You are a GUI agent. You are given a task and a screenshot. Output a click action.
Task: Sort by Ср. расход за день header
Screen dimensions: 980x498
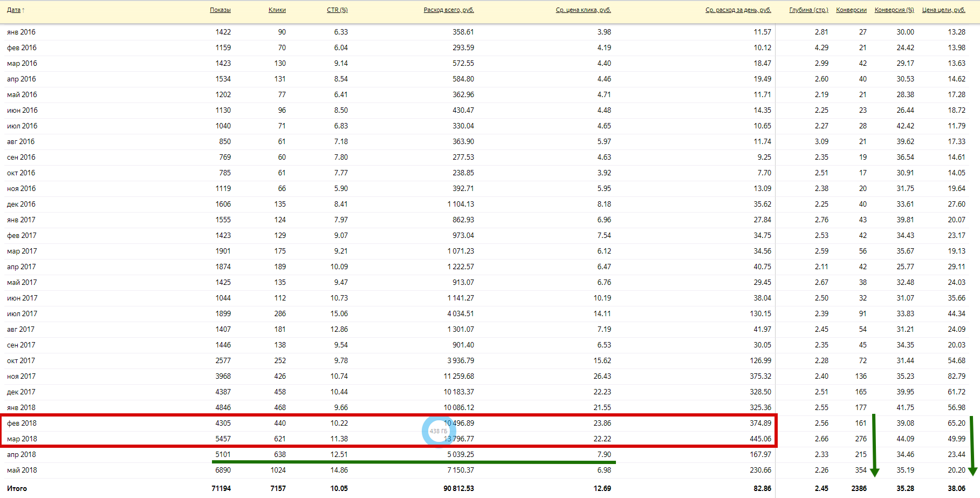(738, 10)
